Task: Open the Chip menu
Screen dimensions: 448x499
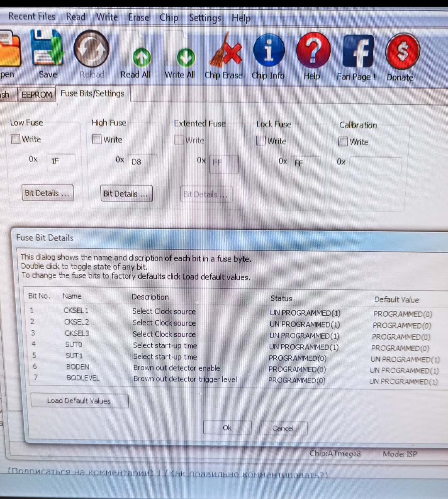Action: point(169,17)
